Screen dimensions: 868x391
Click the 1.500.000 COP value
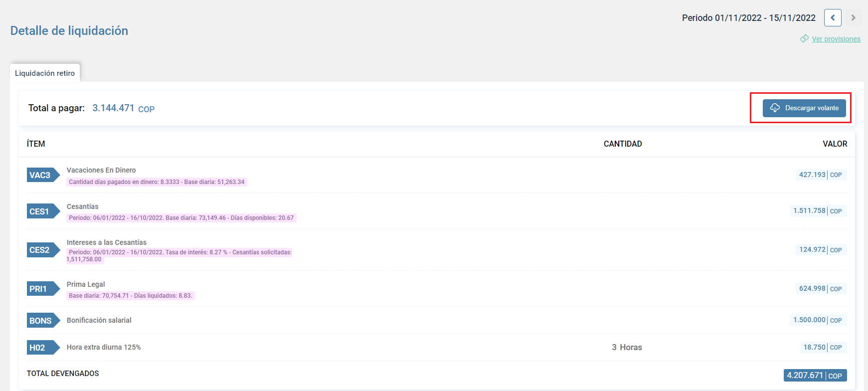point(818,320)
